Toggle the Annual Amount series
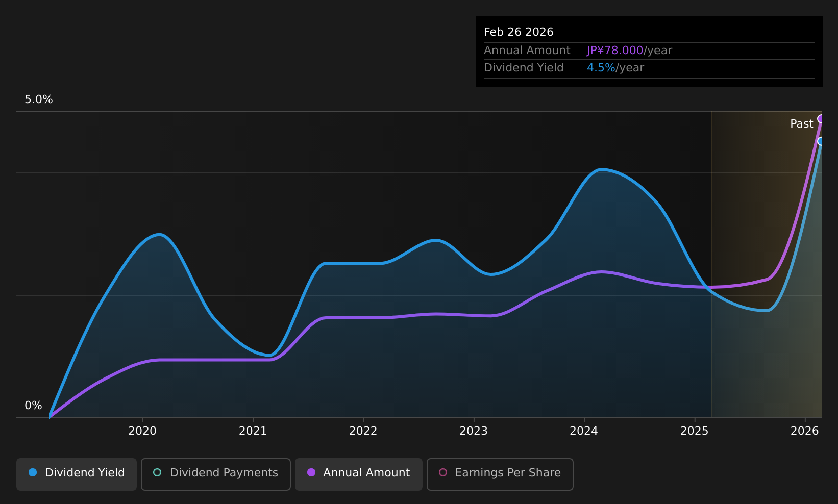Viewport: 838px width, 504px height. coord(359,474)
